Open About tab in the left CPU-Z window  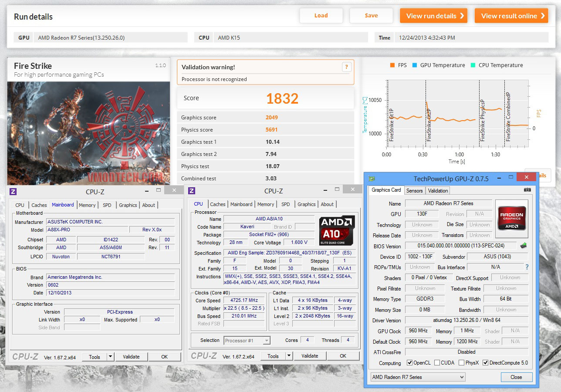(x=149, y=205)
